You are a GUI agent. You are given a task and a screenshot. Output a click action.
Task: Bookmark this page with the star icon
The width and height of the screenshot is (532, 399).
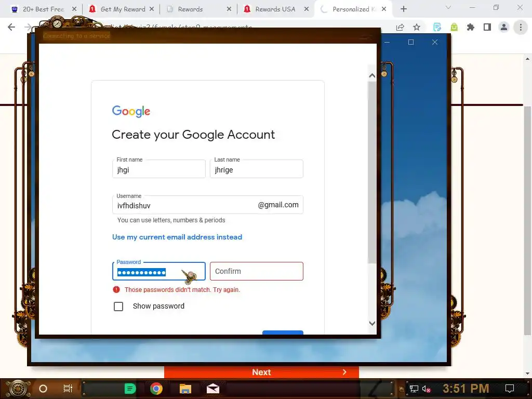[417, 28]
